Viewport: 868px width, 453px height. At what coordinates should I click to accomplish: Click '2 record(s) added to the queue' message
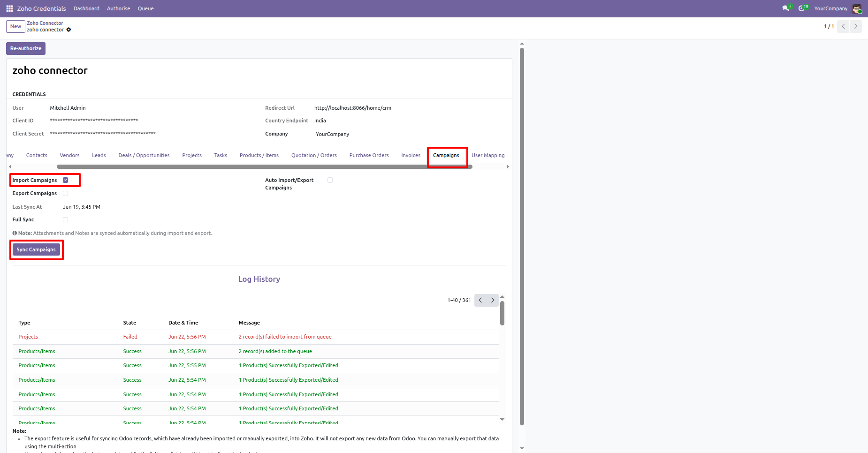click(275, 351)
